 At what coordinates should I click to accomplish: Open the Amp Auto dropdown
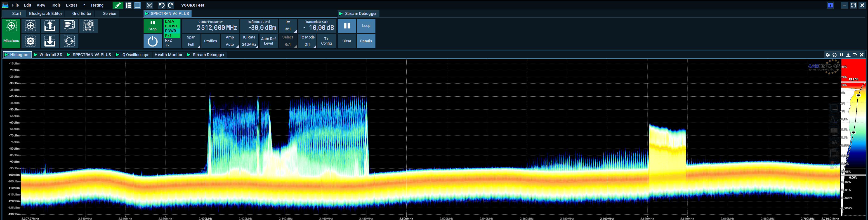(230, 41)
